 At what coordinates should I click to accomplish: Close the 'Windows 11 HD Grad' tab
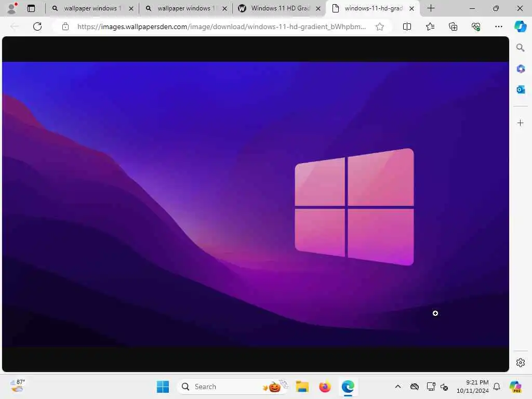point(318,8)
